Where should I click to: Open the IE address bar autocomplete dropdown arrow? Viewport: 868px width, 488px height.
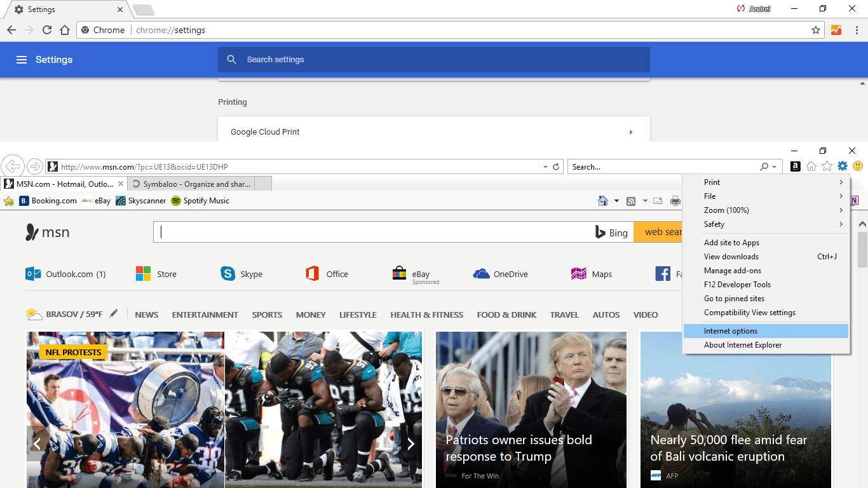(545, 166)
